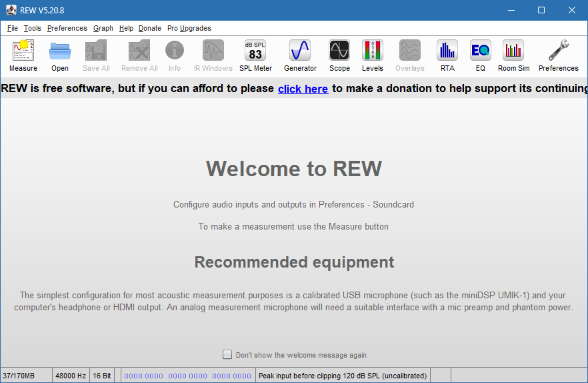The image size is (588, 383).
Task: Open the EQ tool
Action: (x=481, y=51)
